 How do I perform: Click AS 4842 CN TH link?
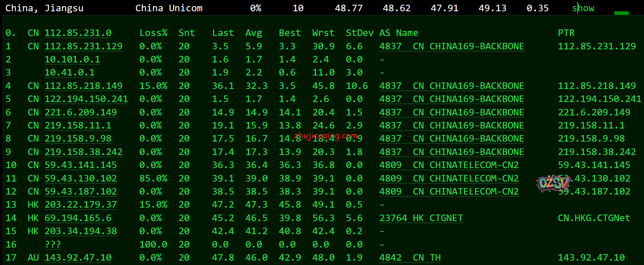click(x=410, y=258)
